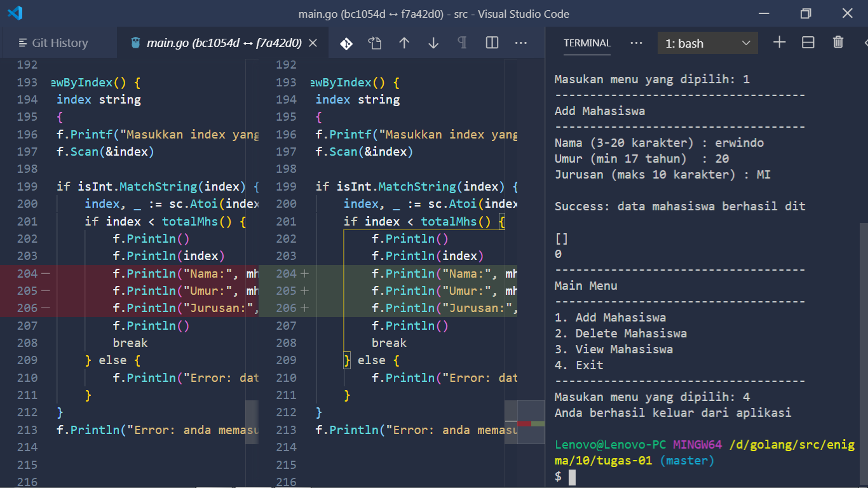Select the main.go diff editor tab
The width and height of the screenshot is (868, 488).
(224, 43)
